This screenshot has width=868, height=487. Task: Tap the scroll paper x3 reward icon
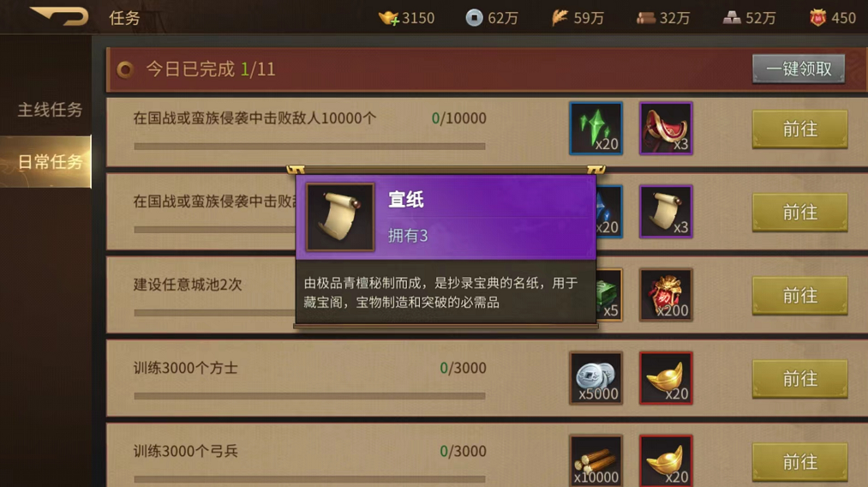[x=666, y=212]
